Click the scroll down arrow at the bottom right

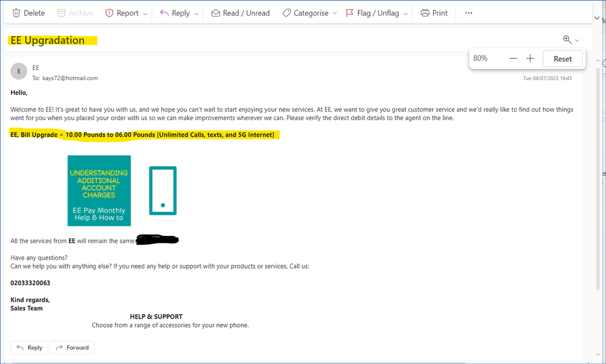point(598,354)
